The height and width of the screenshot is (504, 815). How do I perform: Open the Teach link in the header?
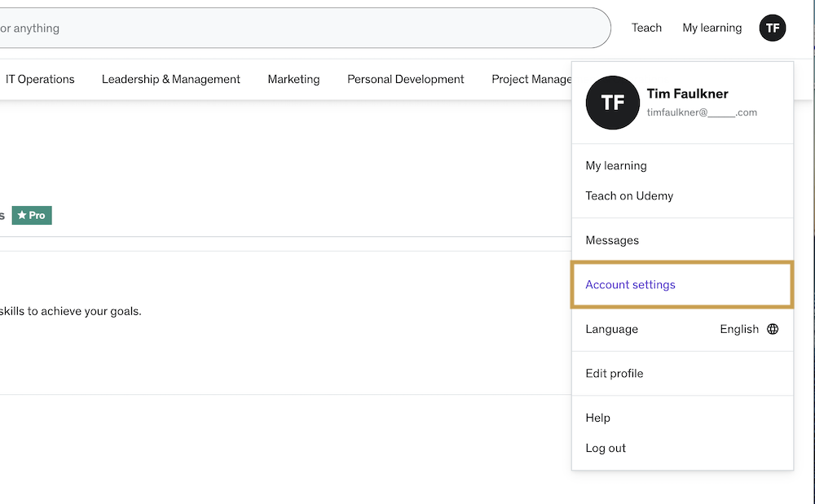(x=646, y=28)
